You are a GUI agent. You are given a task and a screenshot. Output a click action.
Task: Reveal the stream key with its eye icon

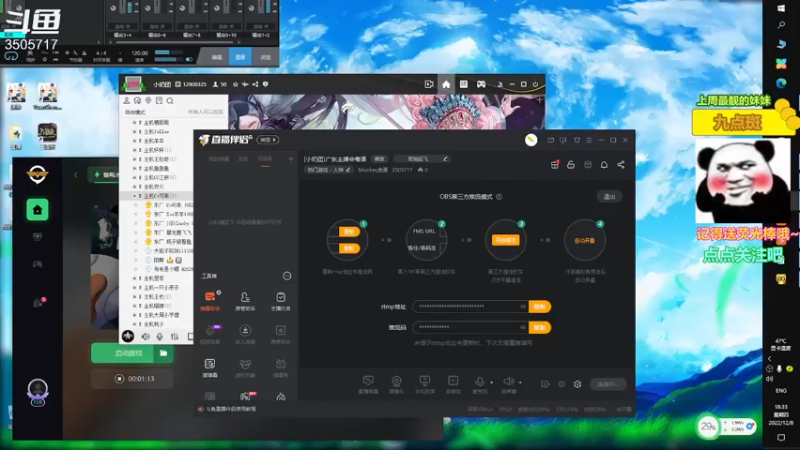coord(522,327)
